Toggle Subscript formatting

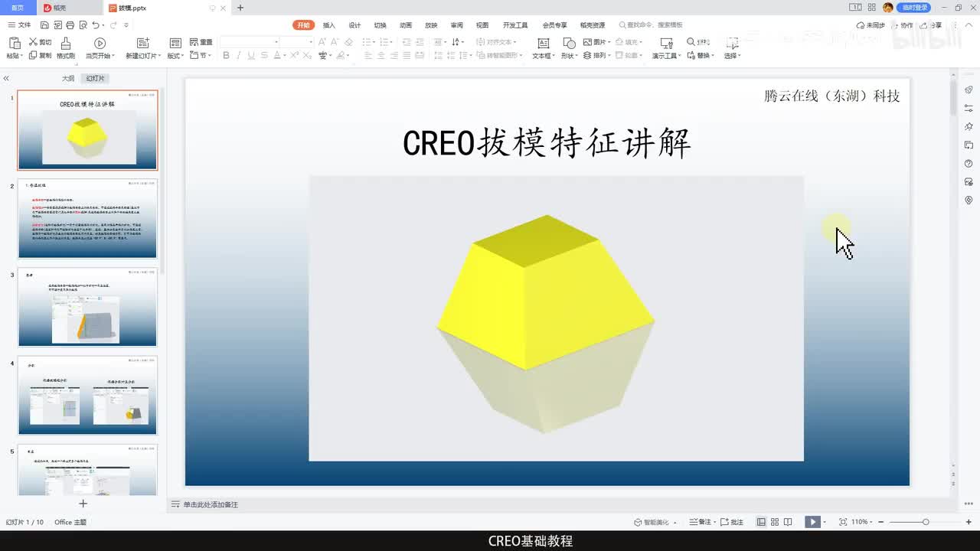308,56
